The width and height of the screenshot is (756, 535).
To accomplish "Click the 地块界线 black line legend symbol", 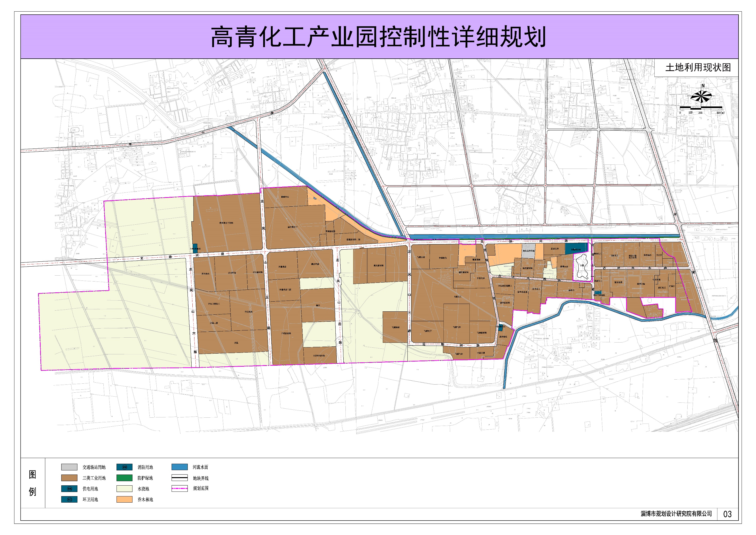I will [x=180, y=478].
